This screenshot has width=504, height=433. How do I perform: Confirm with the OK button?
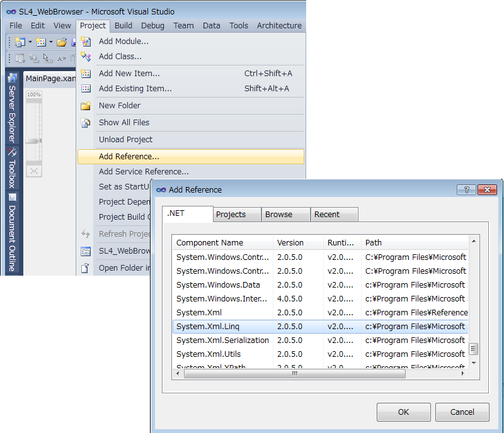(x=404, y=412)
